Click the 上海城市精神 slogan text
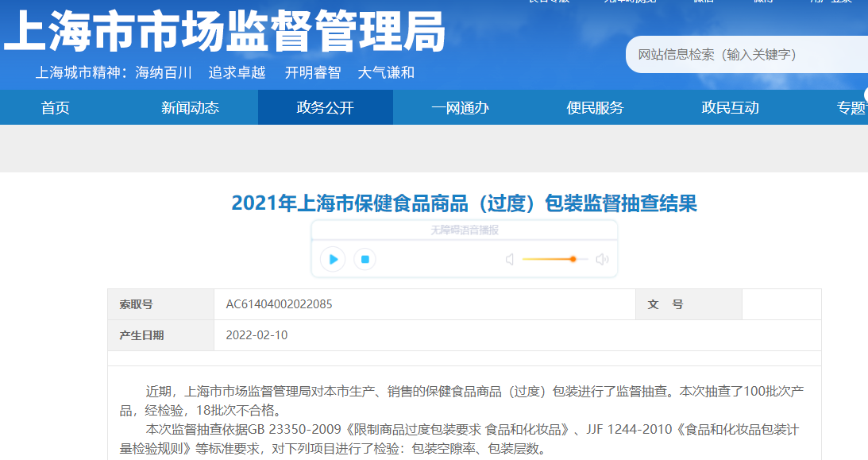Image resolution: width=868 pixels, height=460 pixels. tap(225, 72)
